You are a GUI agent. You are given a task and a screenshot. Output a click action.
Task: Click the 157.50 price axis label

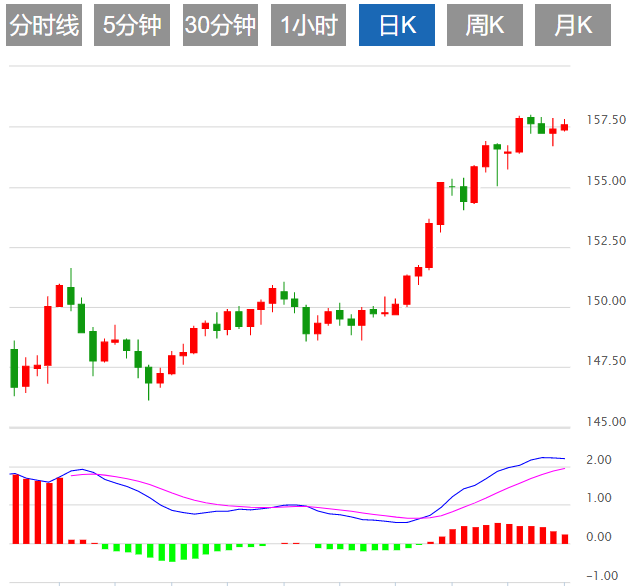point(606,120)
